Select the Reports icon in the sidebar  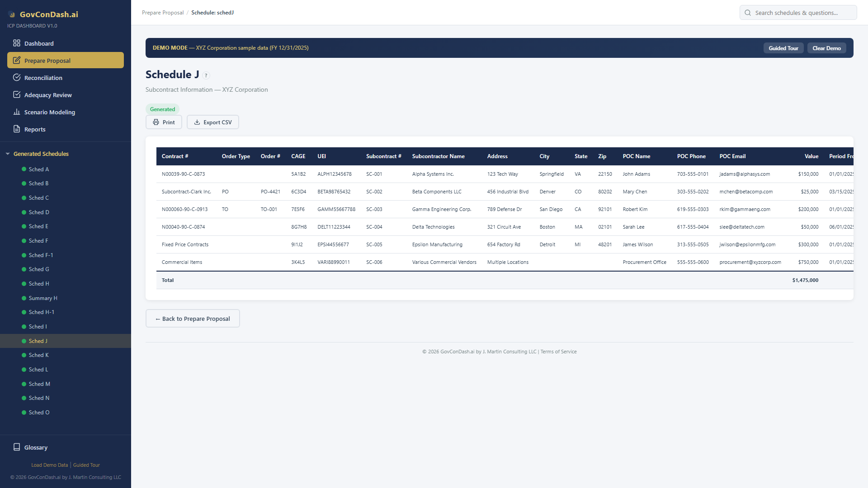[17, 129]
